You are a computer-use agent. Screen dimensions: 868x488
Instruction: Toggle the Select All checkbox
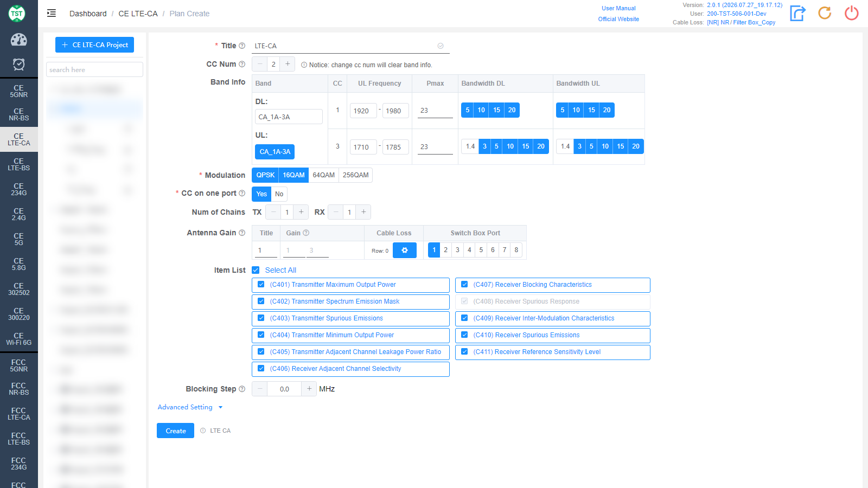click(x=256, y=270)
